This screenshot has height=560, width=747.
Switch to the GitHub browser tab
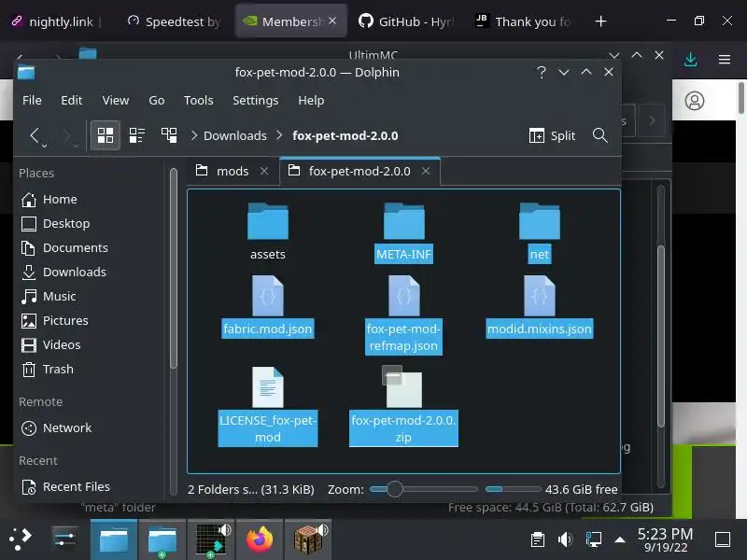406,21
